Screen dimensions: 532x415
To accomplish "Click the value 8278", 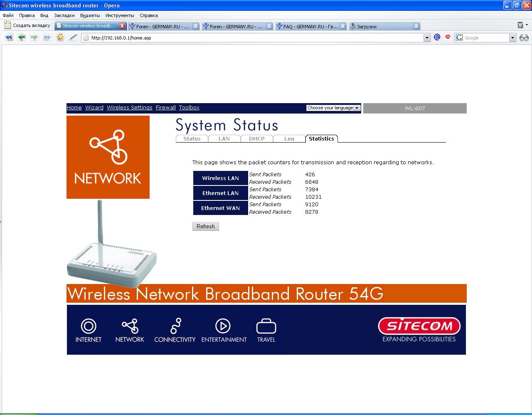I will [x=312, y=212].
